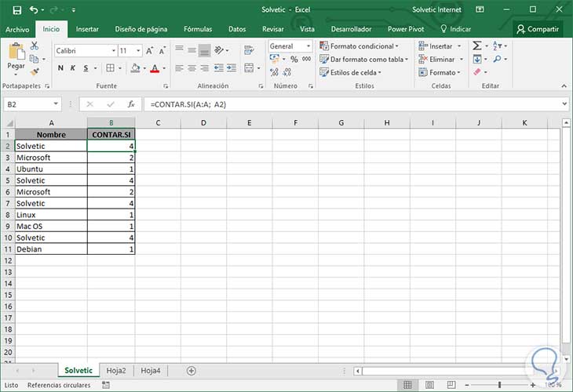Image resolution: width=573 pixels, height=392 pixels.
Task: Increase indent
Action: click(232, 68)
